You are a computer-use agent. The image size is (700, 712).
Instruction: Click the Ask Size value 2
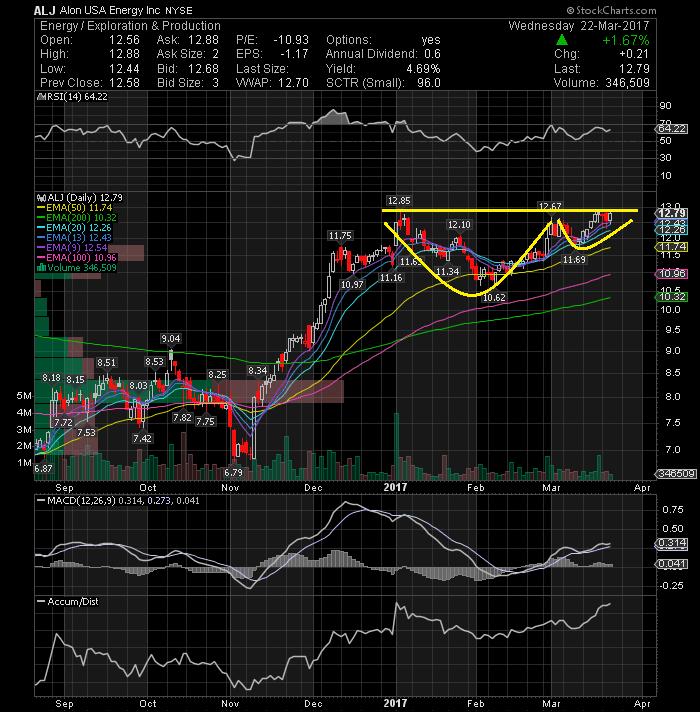(215, 54)
